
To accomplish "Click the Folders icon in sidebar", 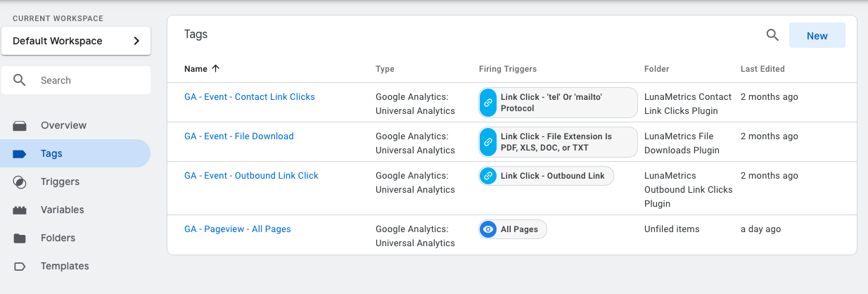I will point(20,238).
